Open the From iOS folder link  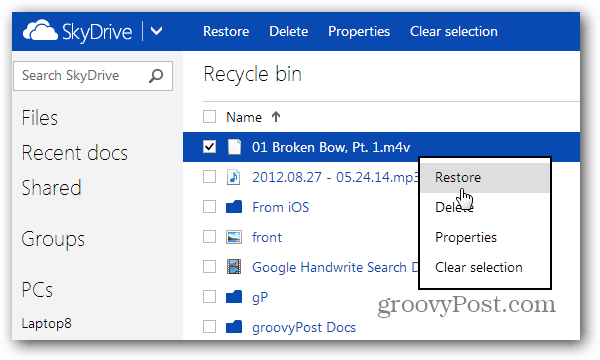coord(280,207)
